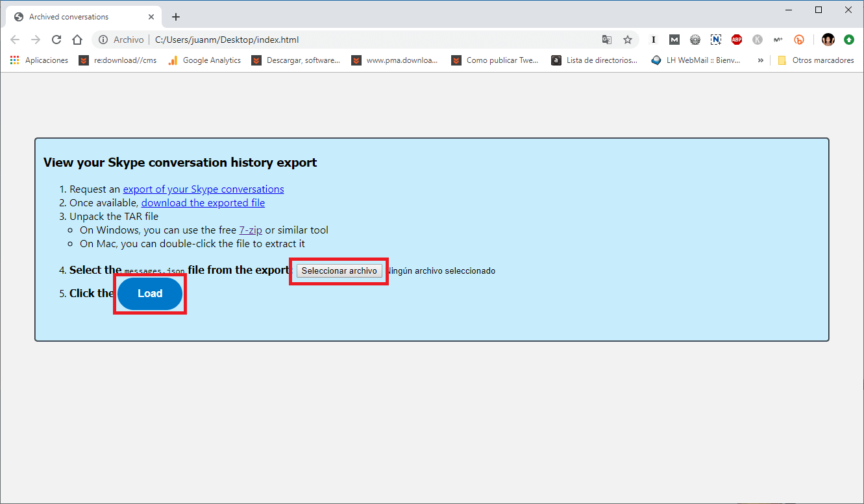Maximize the Chrome window
The height and width of the screenshot is (504, 864).
coord(819,10)
